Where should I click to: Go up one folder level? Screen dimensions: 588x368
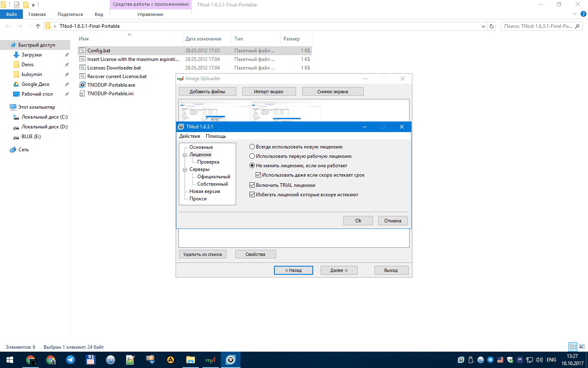(x=38, y=26)
